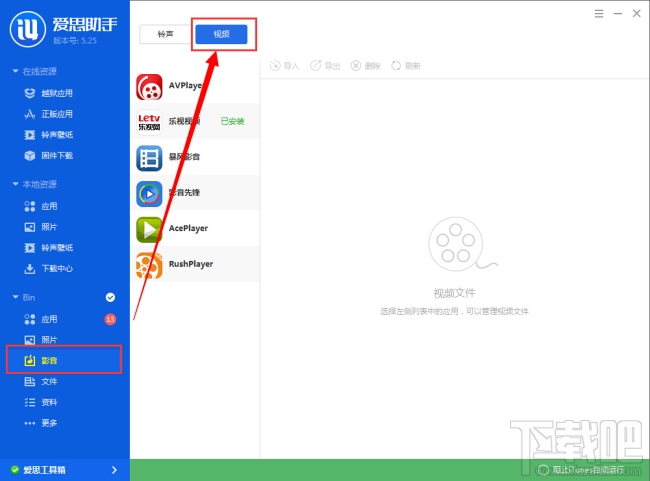Switch to the 铃声 tab

pyautogui.click(x=166, y=34)
